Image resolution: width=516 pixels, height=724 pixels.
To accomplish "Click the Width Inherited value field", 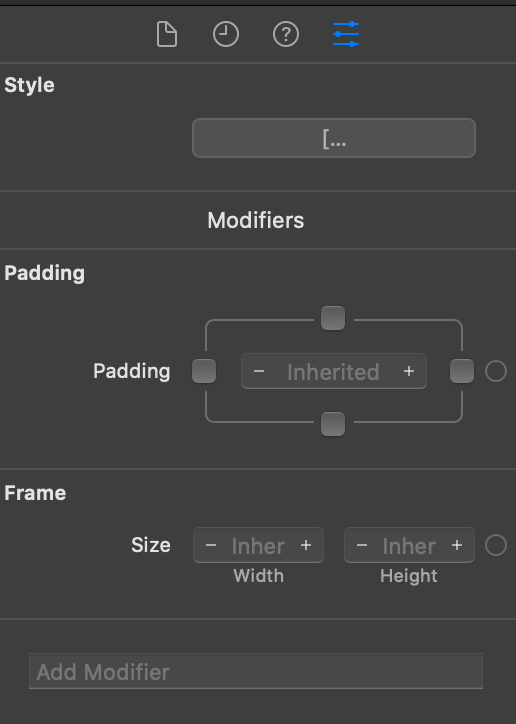I will 258,545.
